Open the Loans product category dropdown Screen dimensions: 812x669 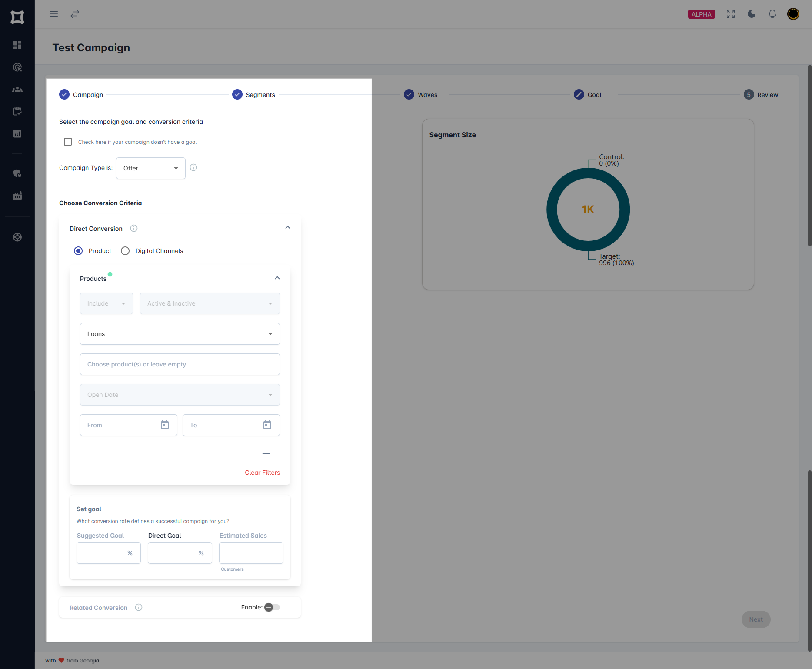click(x=180, y=334)
